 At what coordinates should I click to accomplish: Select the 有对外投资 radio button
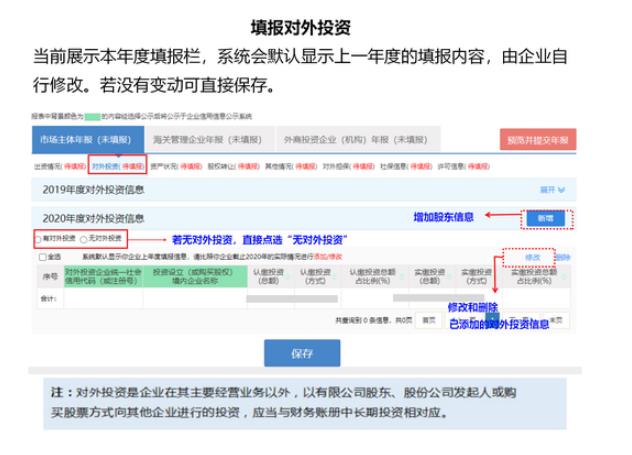click(x=40, y=240)
